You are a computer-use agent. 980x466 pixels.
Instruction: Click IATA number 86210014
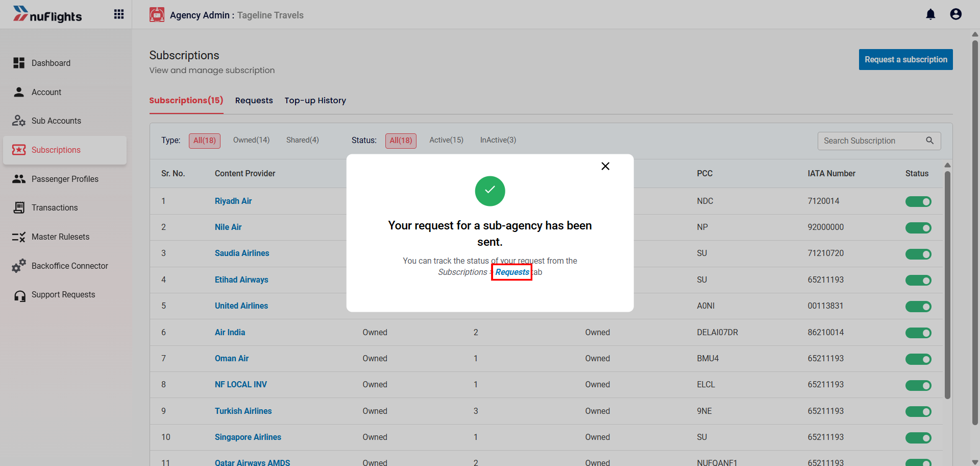tap(825, 332)
